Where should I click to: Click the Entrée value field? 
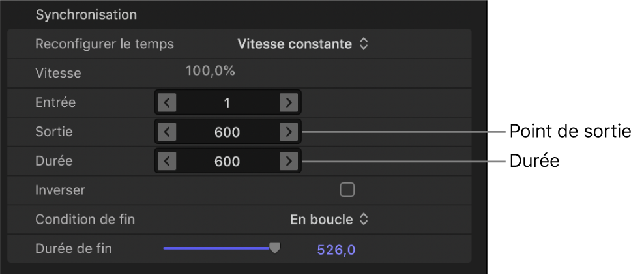pos(227,102)
